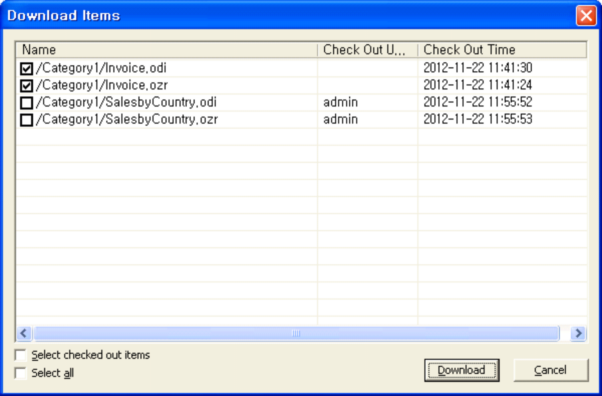Click admin in the SalesbyCountry.ozr row
Screen dimensions: 602x396
pyautogui.click(x=341, y=119)
